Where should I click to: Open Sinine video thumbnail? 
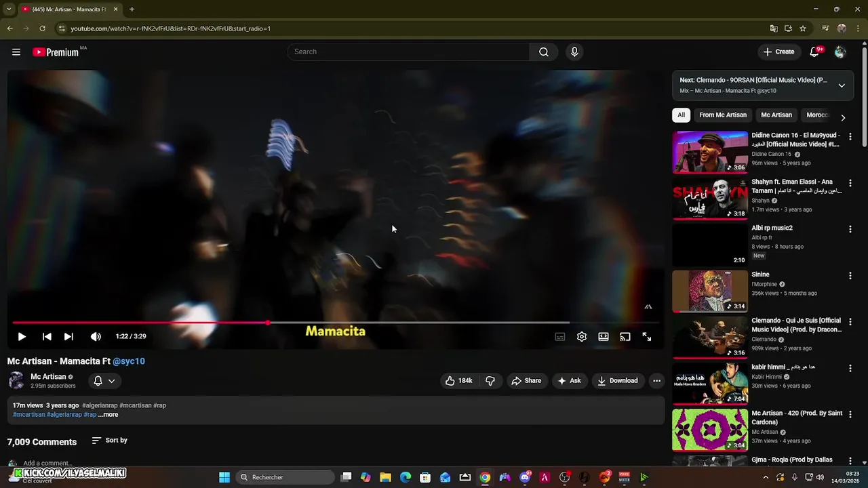710,291
